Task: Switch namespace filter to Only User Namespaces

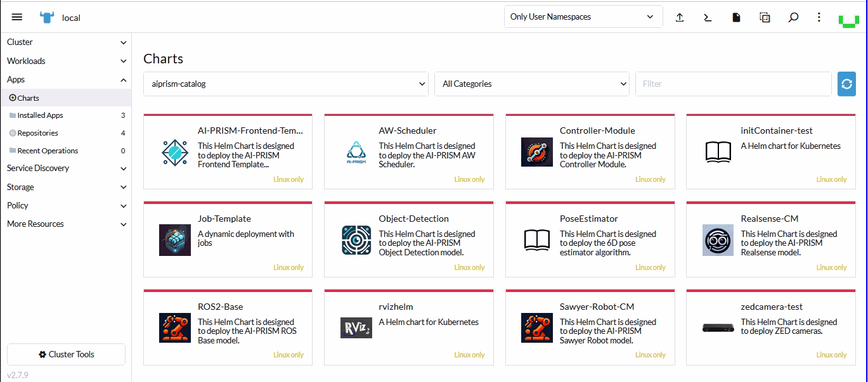Action: tap(582, 16)
